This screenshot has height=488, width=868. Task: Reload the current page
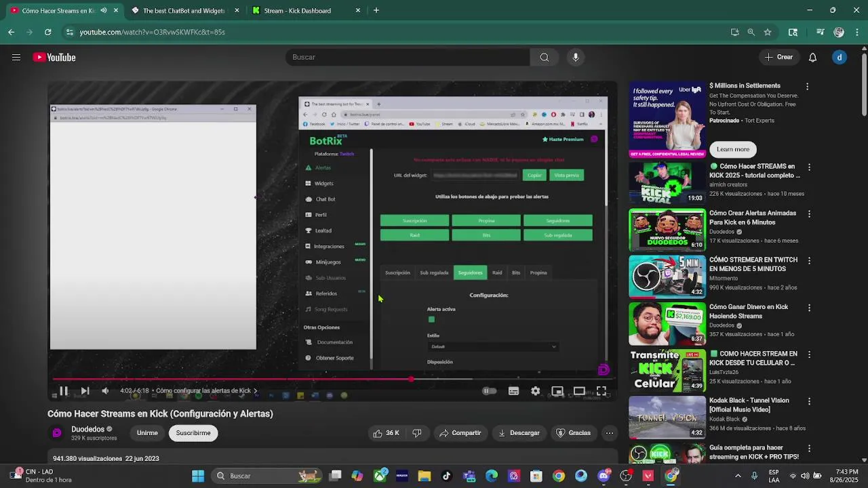coord(47,32)
